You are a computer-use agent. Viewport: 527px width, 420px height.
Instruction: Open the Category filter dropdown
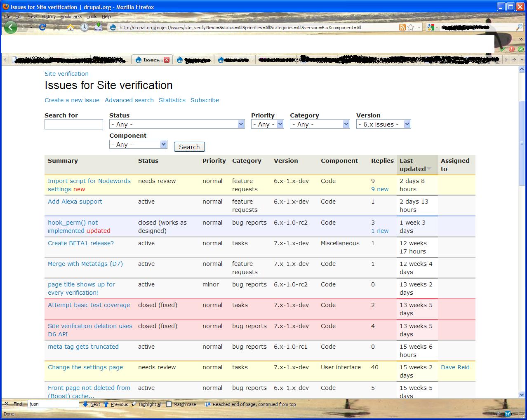coord(320,124)
